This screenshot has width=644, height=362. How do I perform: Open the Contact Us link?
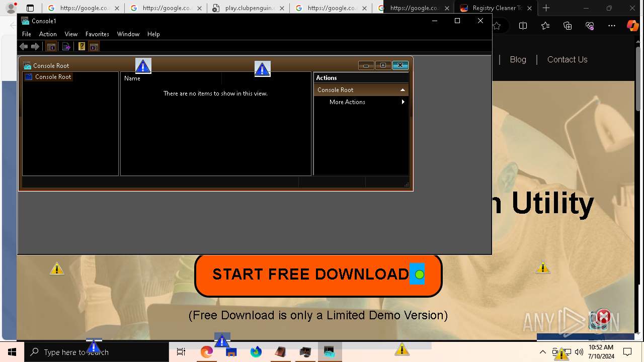(567, 59)
